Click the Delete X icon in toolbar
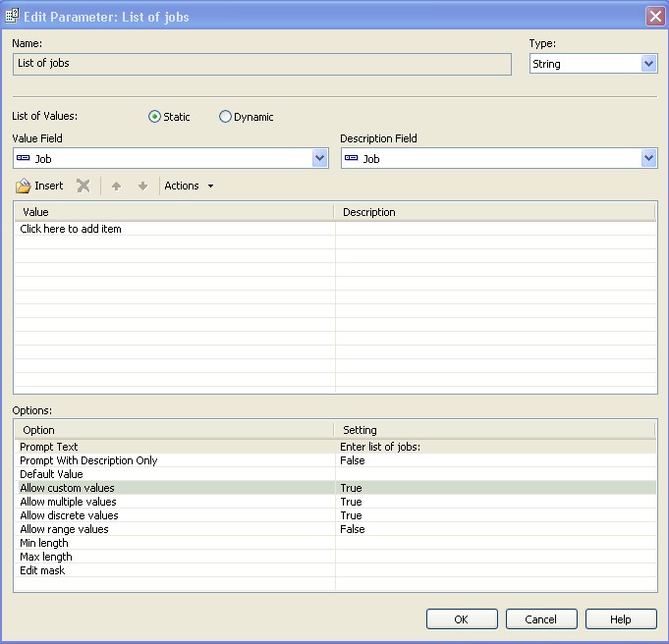This screenshot has width=669, height=644. coord(84,186)
